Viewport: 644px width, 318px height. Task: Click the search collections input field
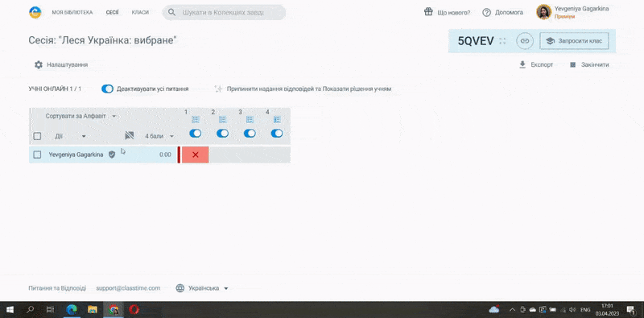224,12
